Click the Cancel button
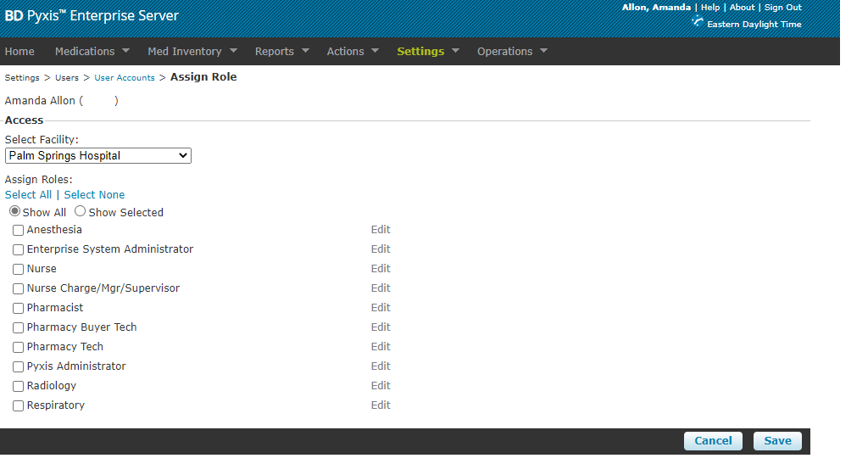This screenshot has width=868, height=475. [x=713, y=441]
